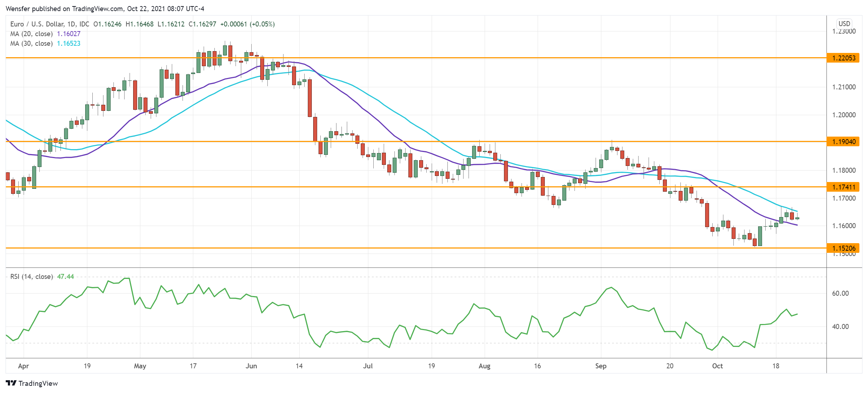Viewport: 868px width, 393px height.
Task: Click the TradingView.com publish header text
Action: pyautogui.click(x=105, y=9)
